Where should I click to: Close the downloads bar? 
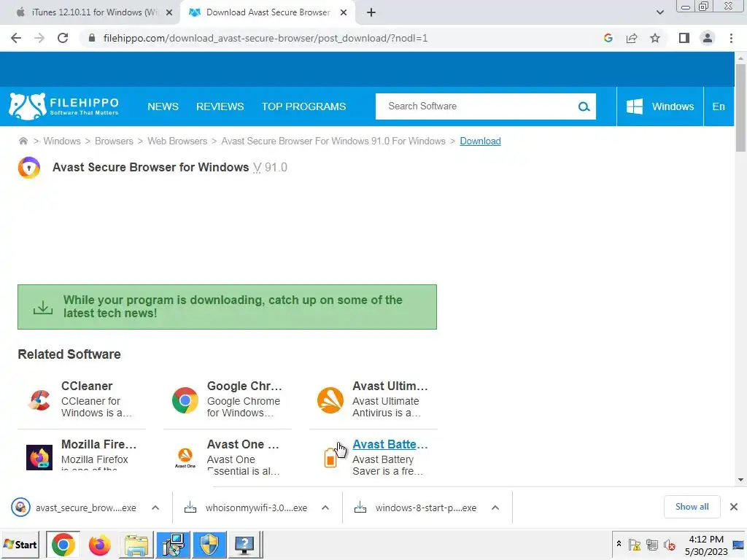tap(734, 507)
